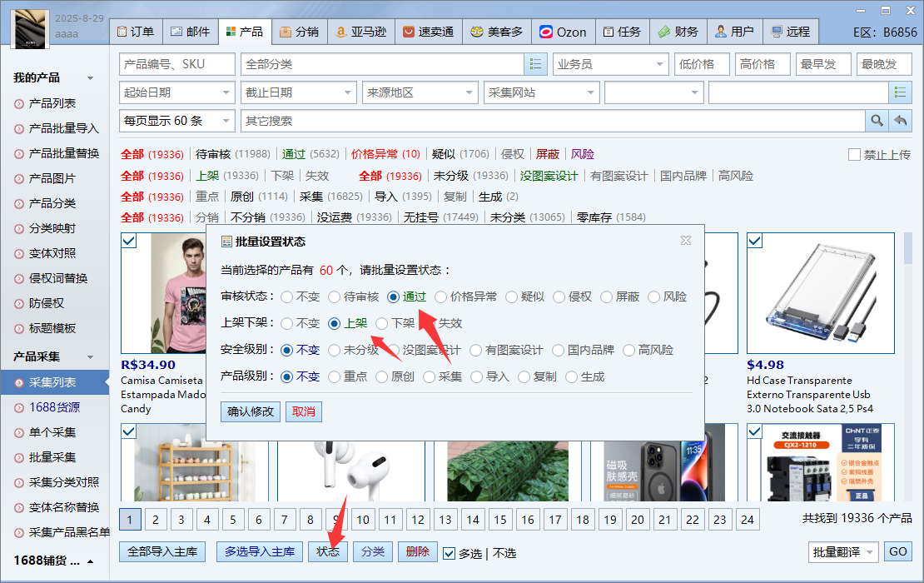This screenshot has width=924, height=583.
Task: Click the 确认修改 button
Action: tap(251, 411)
